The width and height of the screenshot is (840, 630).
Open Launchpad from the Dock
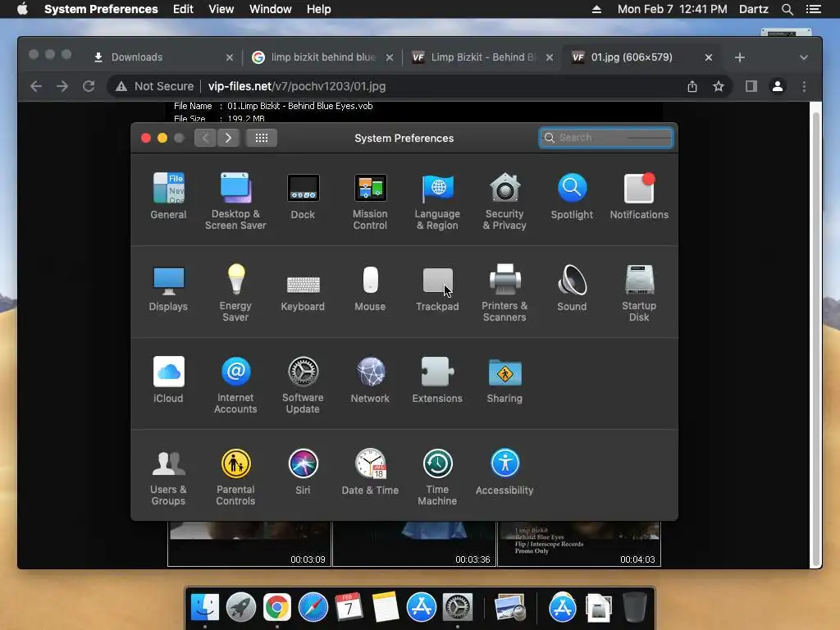(x=240, y=608)
